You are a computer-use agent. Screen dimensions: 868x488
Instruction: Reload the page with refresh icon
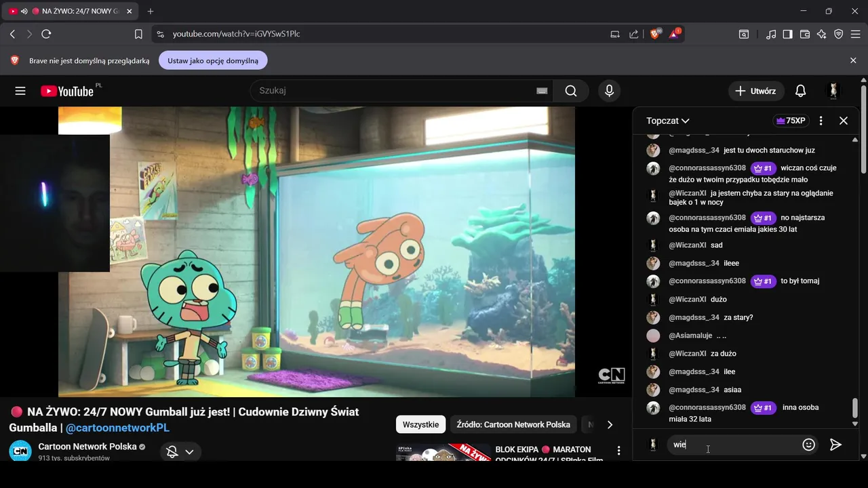pos(46,34)
